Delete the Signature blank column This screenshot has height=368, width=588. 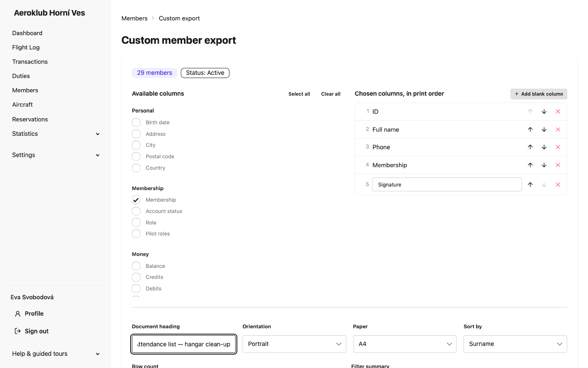click(558, 185)
